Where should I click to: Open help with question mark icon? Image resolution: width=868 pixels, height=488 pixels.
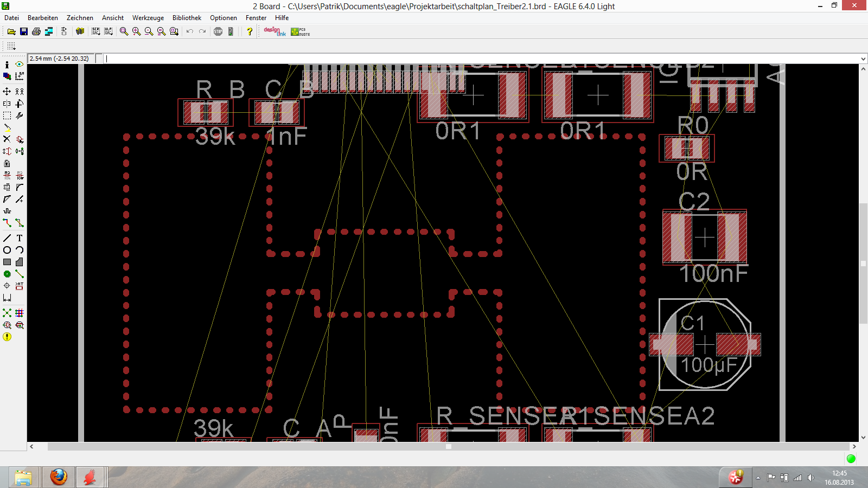point(250,31)
